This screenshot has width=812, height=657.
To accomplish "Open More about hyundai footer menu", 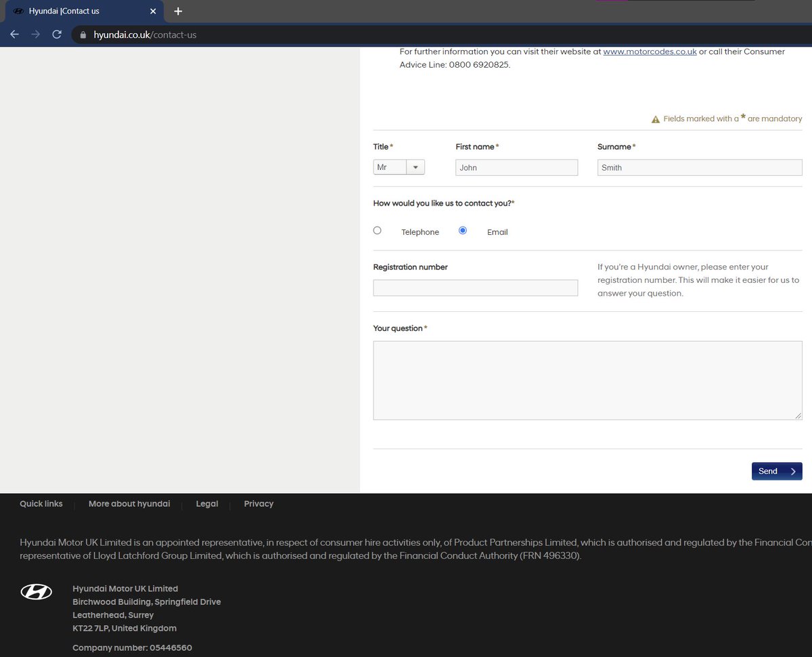I will (x=129, y=503).
